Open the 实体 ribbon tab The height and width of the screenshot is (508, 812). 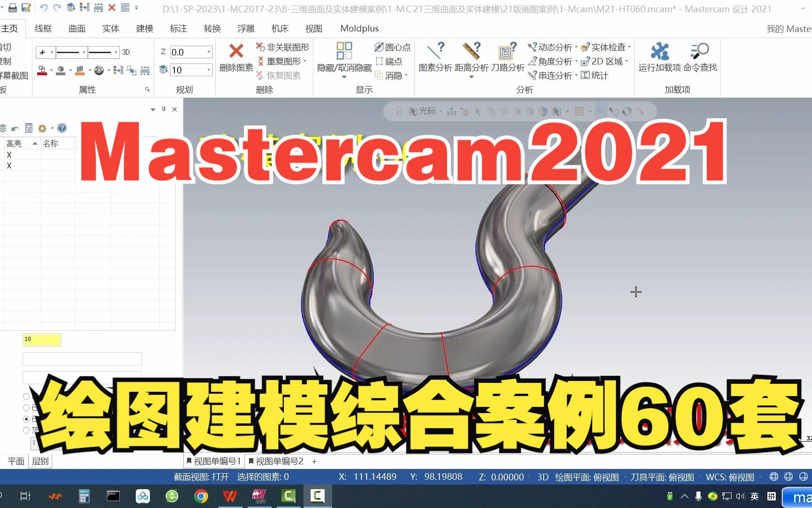(111, 29)
